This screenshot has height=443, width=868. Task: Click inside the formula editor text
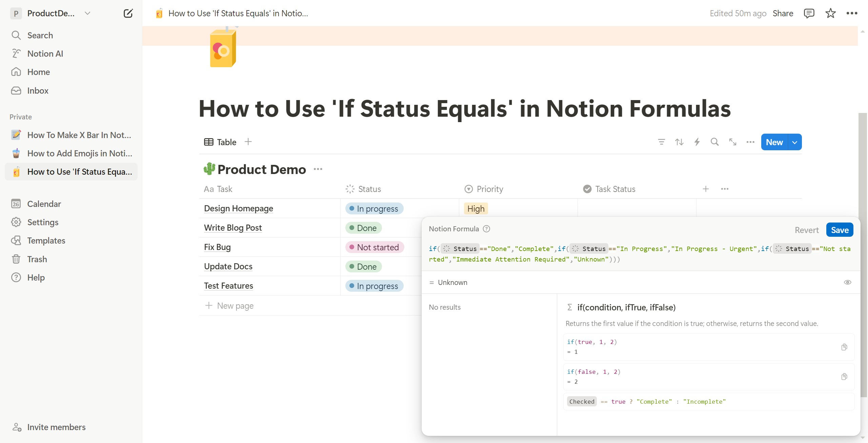[640, 254]
